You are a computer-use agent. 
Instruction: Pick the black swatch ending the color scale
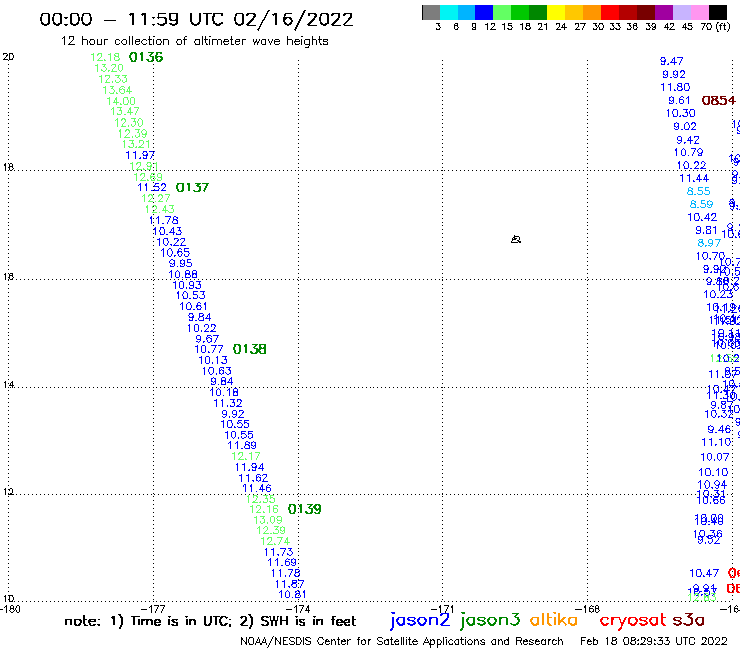[x=717, y=12]
